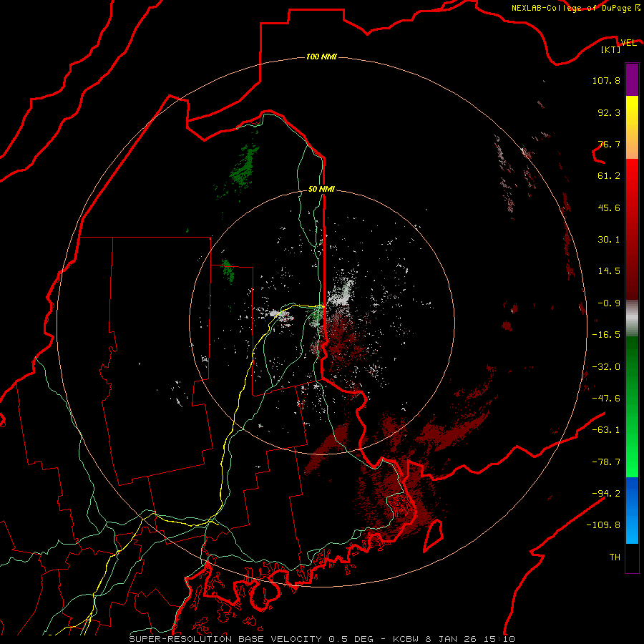
Task: Select the -109.8 velocity scale value
Action: [603, 525]
